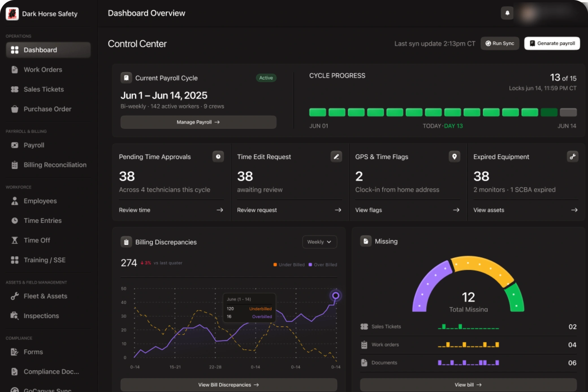
Task: Click the Genarate payroll button
Action: click(x=552, y=43)
